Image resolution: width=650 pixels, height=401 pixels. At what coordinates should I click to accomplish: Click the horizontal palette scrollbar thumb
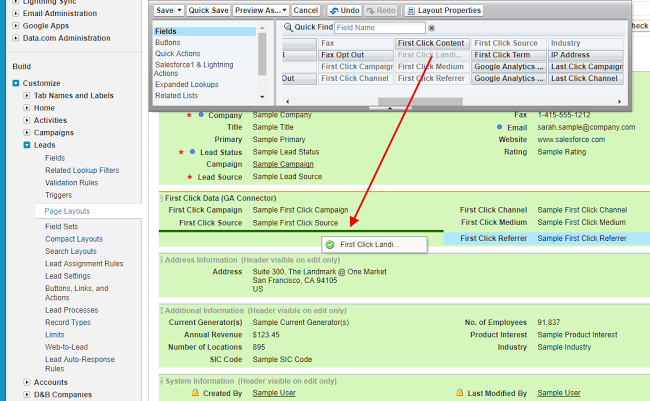point(420,101)
